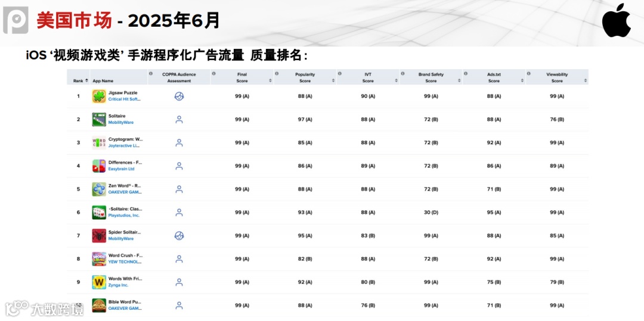Click the Words With Fri... app name
Screen dimensions: 644x321
[x=125, y=279]
